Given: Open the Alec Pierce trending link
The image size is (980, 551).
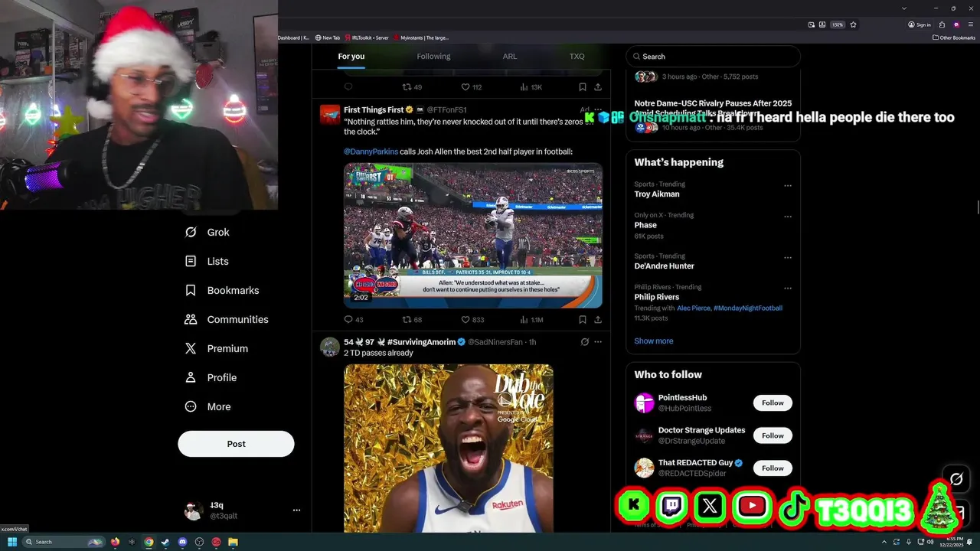Looking at the screenshot, I should 694,308.
